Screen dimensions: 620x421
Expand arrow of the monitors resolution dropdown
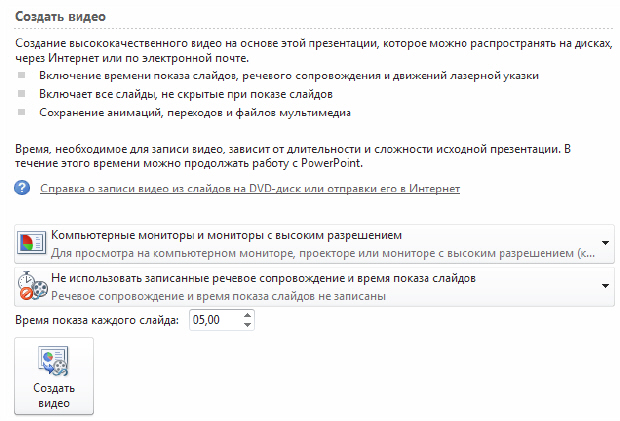pos(606,243)
